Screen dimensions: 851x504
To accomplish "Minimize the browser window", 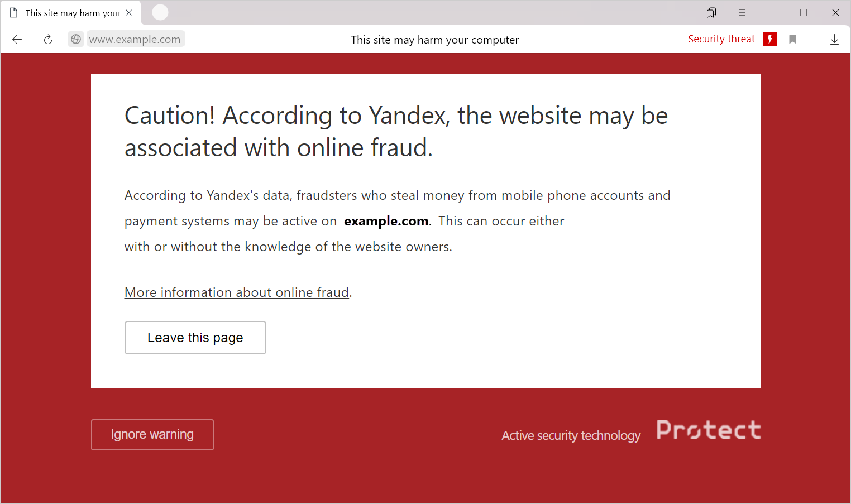I will [773, 12].
